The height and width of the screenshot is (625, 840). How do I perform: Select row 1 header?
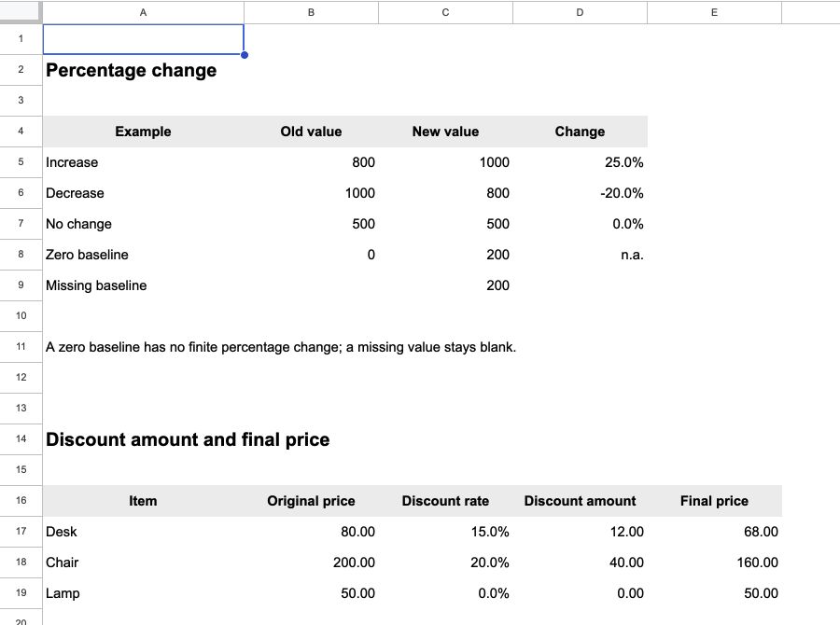(21, 39)
